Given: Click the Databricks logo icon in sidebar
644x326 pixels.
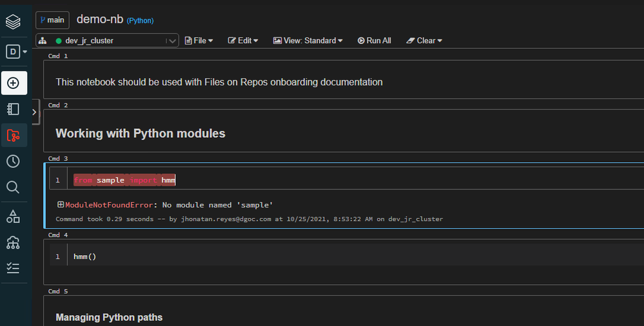Looking at the screenshot, I should (x=13, y=22).
